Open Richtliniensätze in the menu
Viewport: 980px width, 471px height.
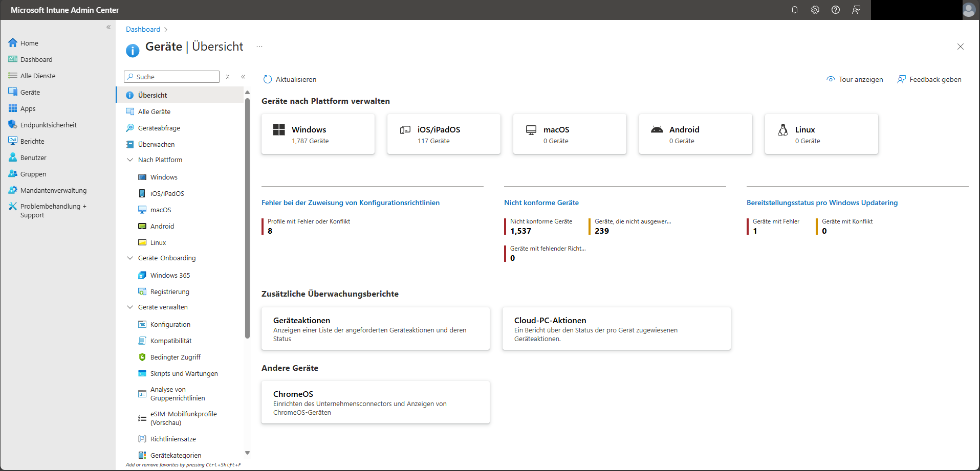[x=173, y=439]
